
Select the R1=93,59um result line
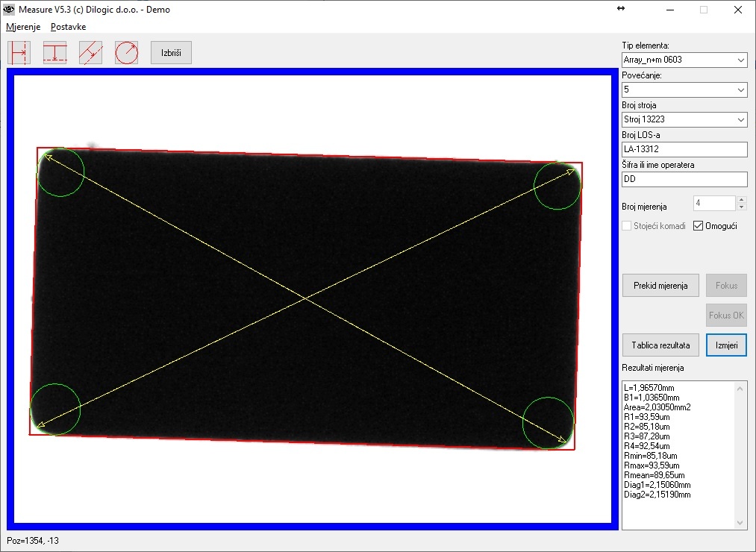tap(646, 417)
